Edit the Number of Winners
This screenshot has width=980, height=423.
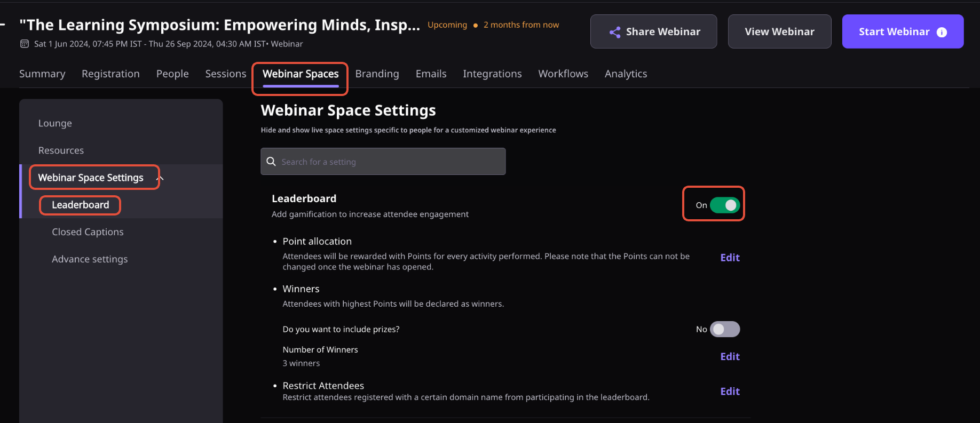click(x=730, y=356)
